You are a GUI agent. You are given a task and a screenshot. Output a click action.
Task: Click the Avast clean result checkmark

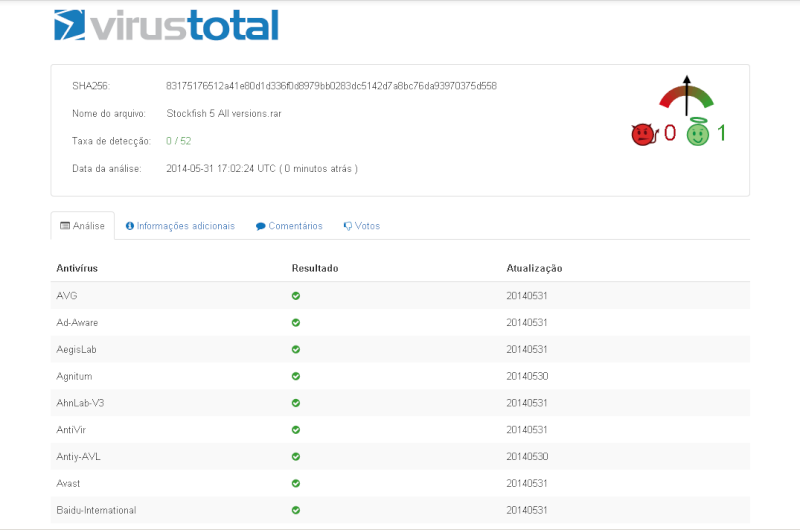(x=296, y=483)
